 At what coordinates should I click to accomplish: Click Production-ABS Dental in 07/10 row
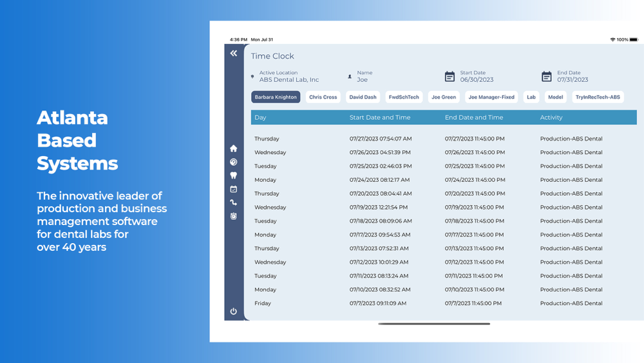point(571,289)
